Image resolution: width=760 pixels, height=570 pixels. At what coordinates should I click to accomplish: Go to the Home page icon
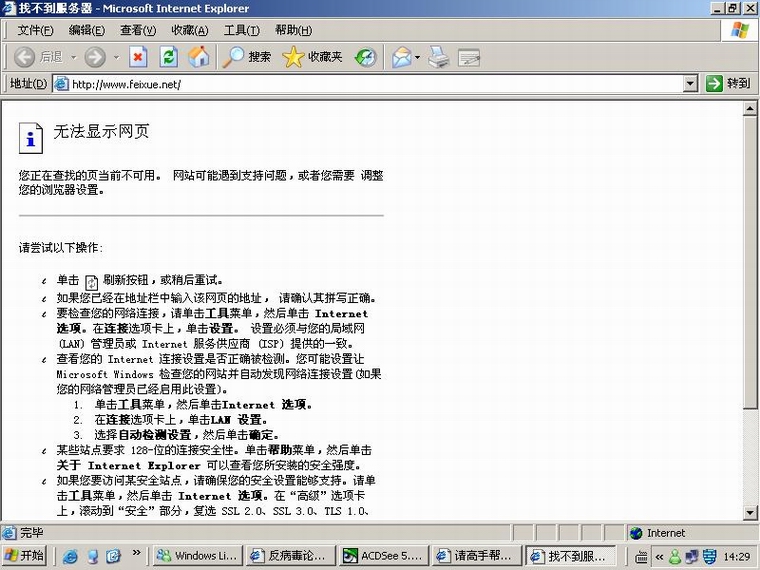pos(199,57)
